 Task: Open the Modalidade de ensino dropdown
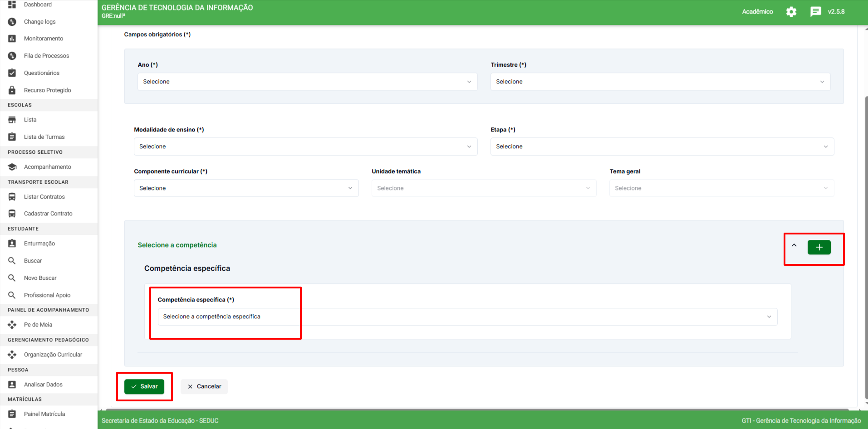pos(305,146)
